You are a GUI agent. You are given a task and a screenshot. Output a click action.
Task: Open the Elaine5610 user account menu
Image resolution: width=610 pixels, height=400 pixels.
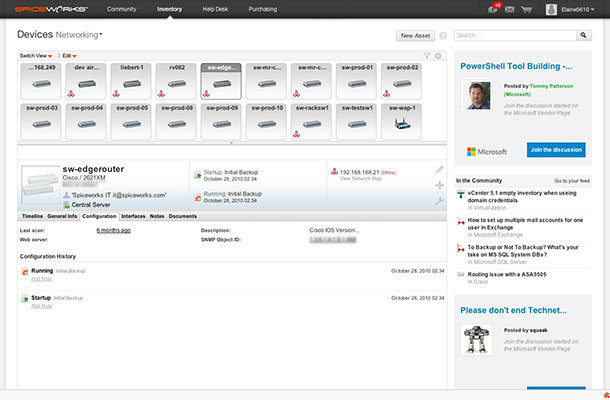[570, 9]
